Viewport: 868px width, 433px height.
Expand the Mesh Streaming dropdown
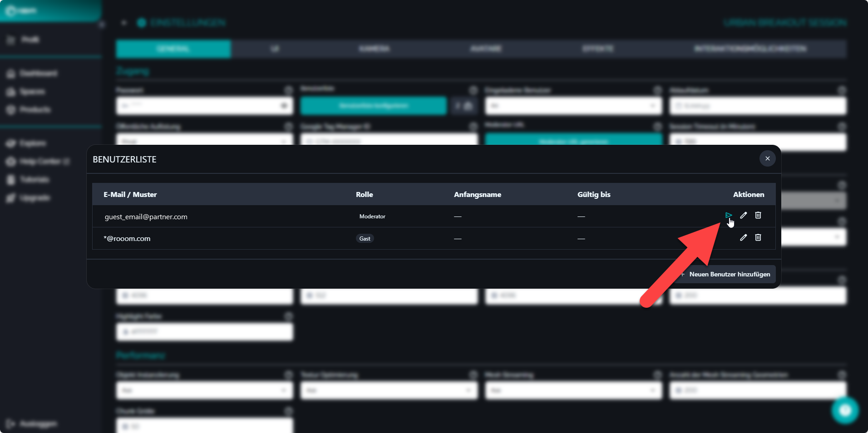pyautogui.click(x=573, y=390)
